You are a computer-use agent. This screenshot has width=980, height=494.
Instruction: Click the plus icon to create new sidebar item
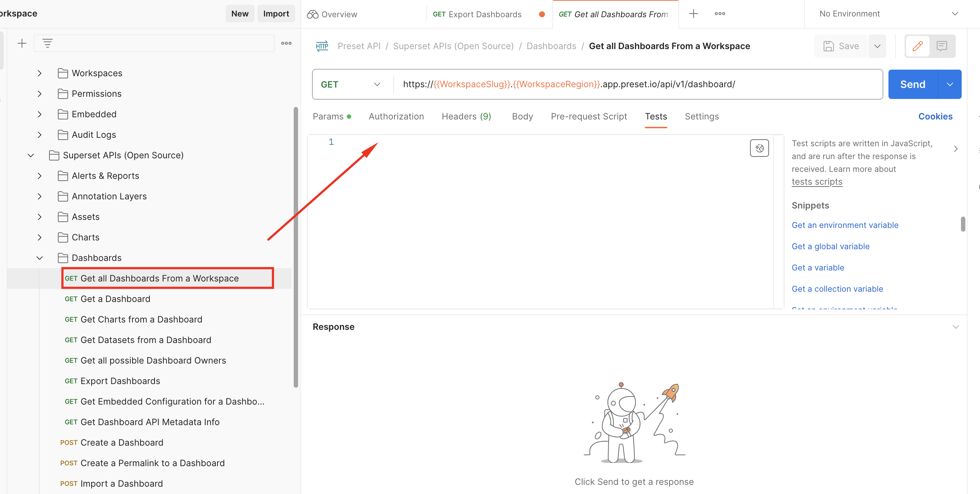click(22, 43)
